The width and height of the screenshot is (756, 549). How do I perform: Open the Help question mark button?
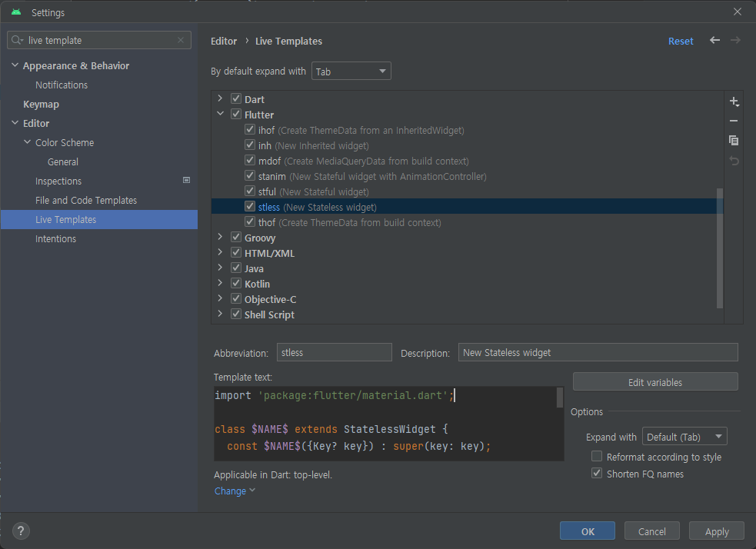tap(20, 531)
